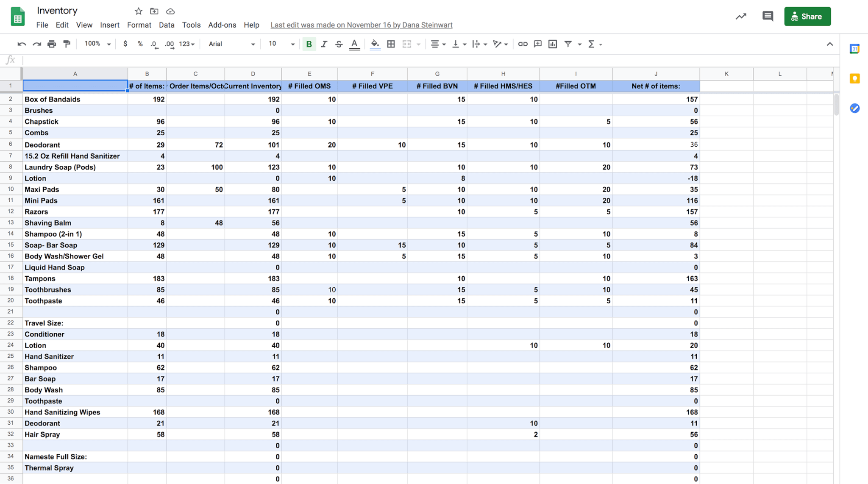Open the Add-ons menu
The image size is (868, 484).
[x=222, y=25]
